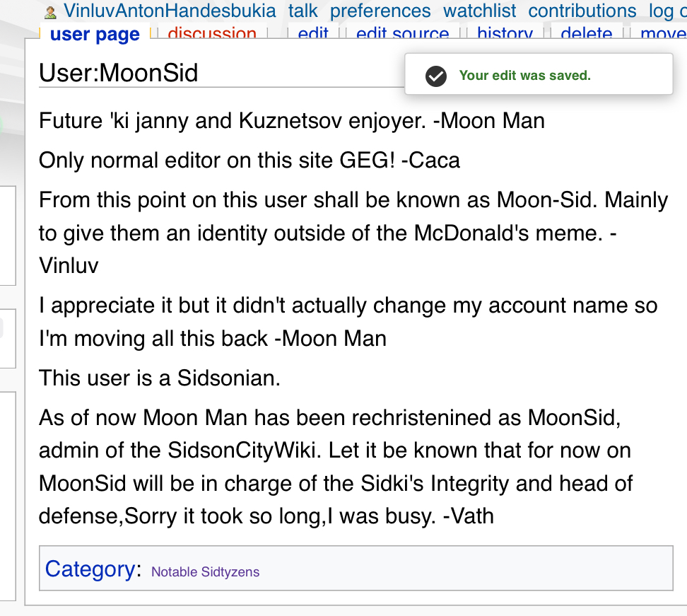Open the VinluvAntonHandesbukia user link

[x=170, y=11]
